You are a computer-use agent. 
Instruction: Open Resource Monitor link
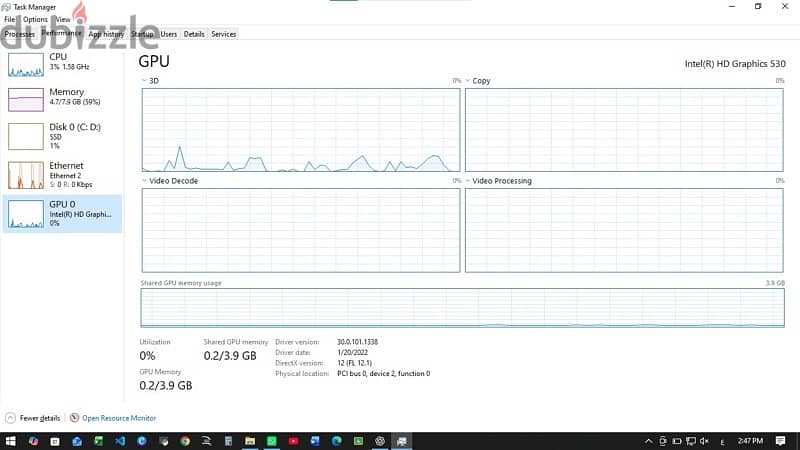[x=119, y=418]
